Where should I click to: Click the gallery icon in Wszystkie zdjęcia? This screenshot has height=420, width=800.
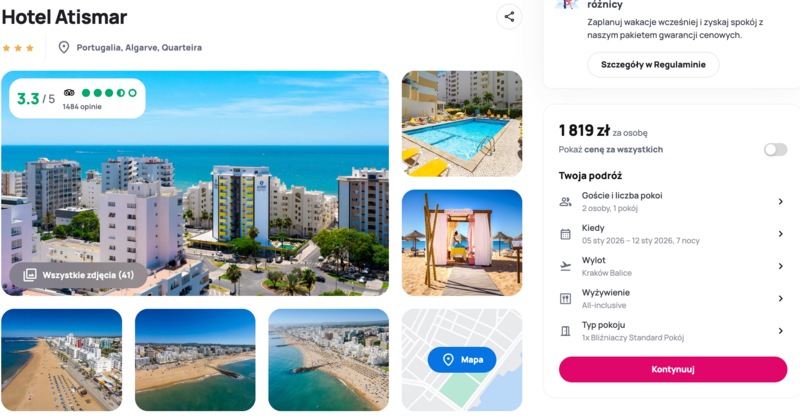30,275
